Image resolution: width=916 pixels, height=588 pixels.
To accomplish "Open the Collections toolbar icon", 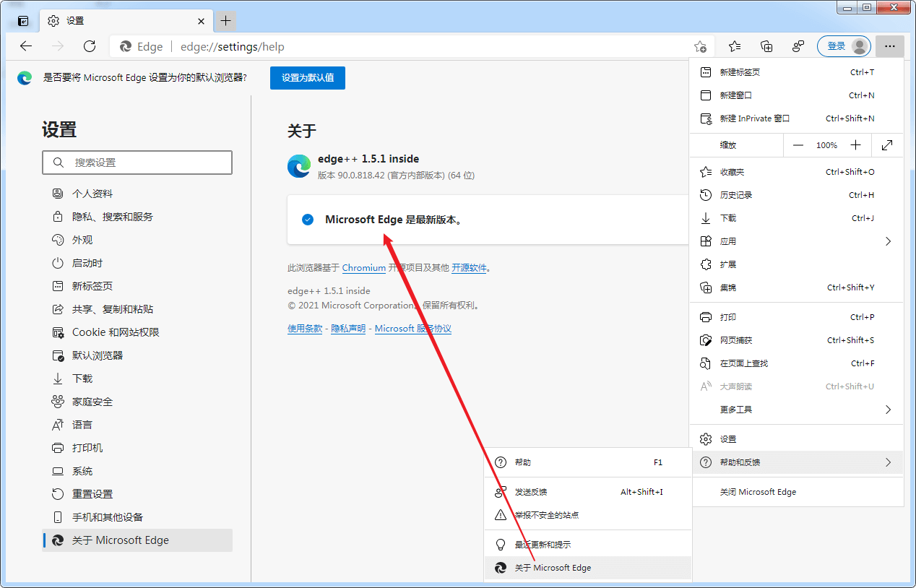I will click(x=766, y=46).
